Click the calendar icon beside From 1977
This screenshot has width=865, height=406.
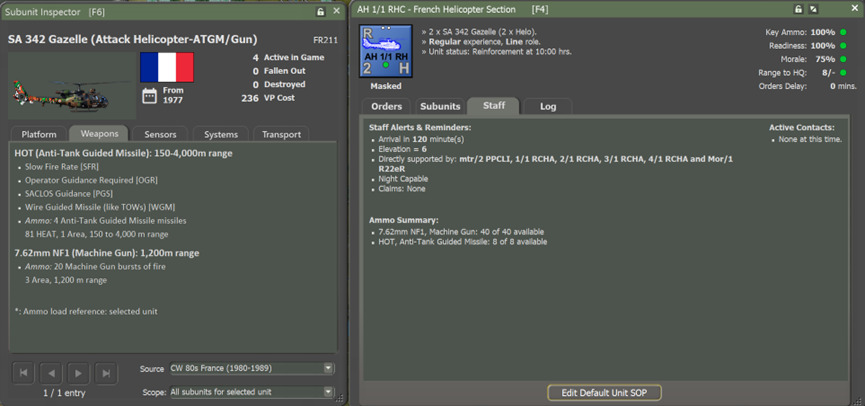coord(149,96)
